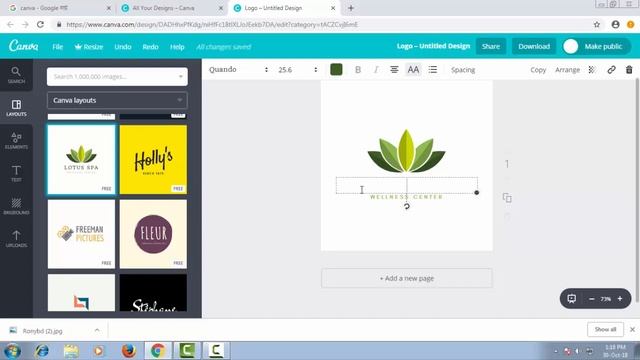Open the Layouts panel in sidebar
Image resolution: width=640 pixels, height=360 pixels.
(x=16, y=108)
